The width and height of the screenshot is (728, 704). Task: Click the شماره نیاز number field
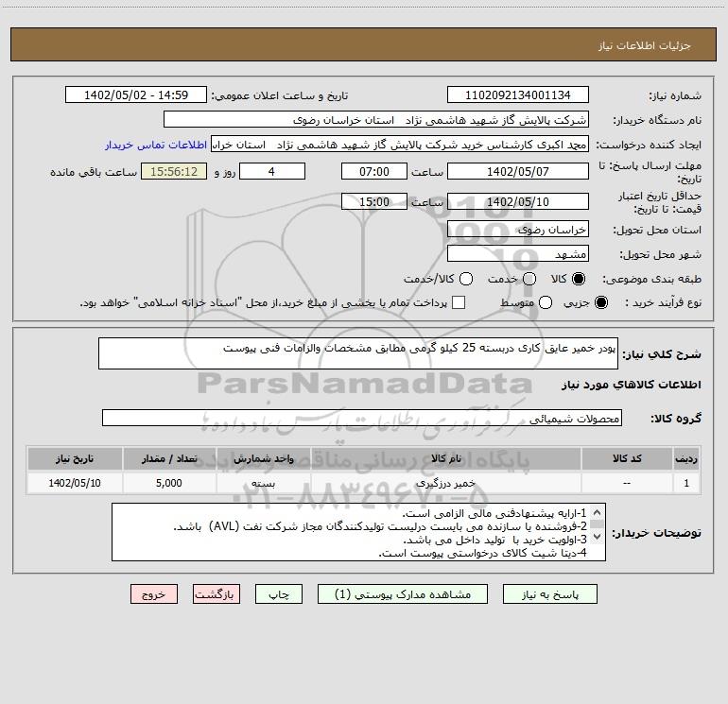click(517, 95)
